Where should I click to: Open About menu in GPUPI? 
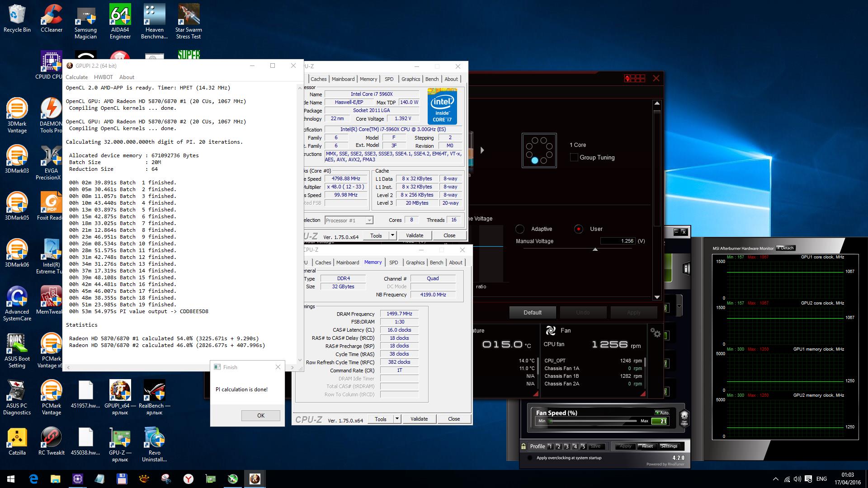(x=127, y=77)
